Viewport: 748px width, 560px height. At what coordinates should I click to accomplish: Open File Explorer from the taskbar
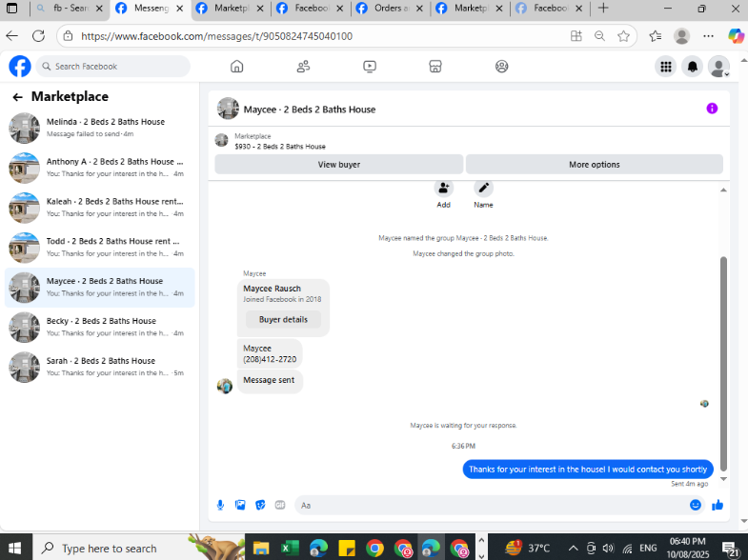pos(261,548)
